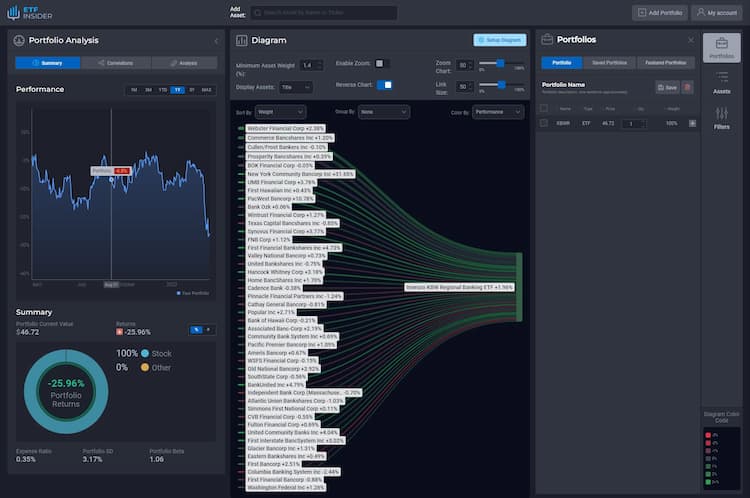Click the Setup Diagram button
Screen dimensions: 750x498
coord(499,40)
